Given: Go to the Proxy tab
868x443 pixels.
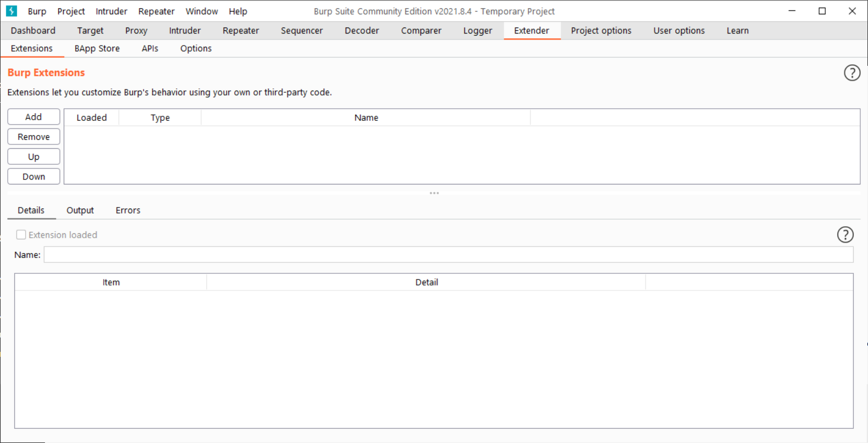Looking at the screenshot, I should coord(136,31).
